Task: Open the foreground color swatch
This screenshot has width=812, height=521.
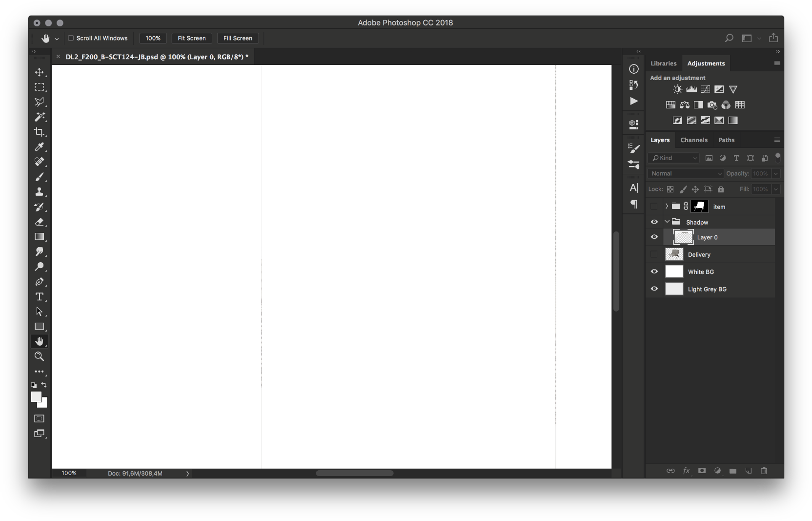Action: (x=36, y=396)
